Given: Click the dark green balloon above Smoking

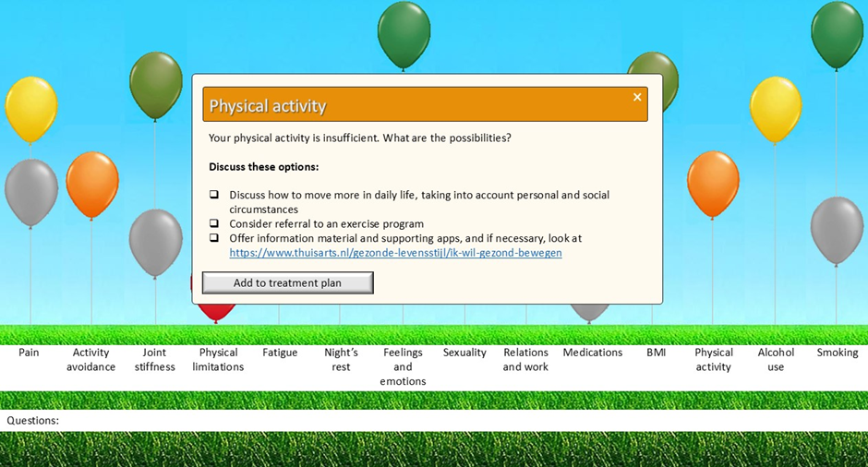Looking at the screenshot, I should coord(837,34).
